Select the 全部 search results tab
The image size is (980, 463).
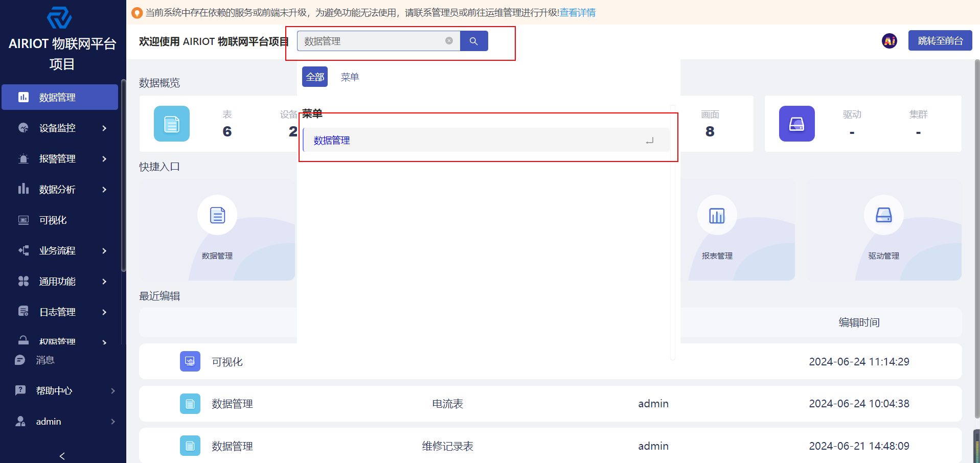tap(315, 77)
